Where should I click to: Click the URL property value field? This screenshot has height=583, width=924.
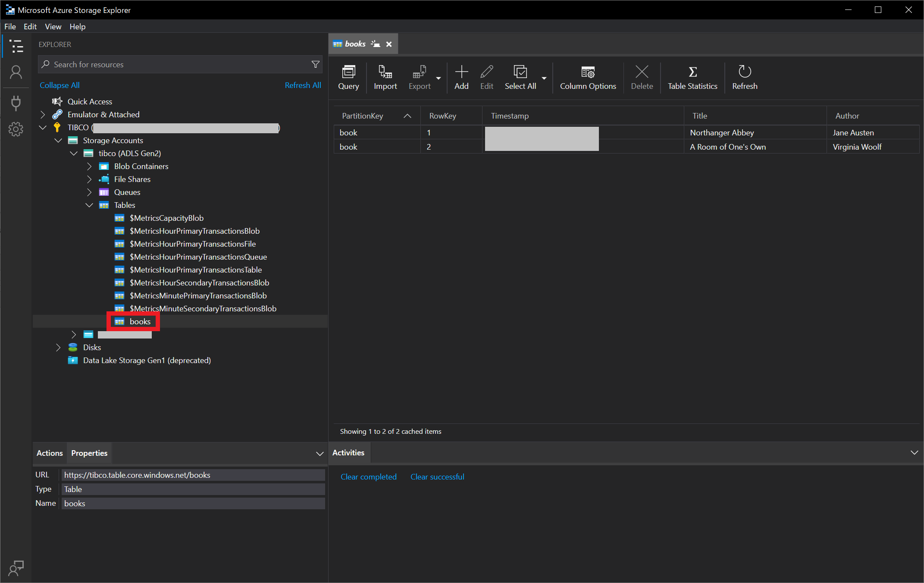(193, 475)
